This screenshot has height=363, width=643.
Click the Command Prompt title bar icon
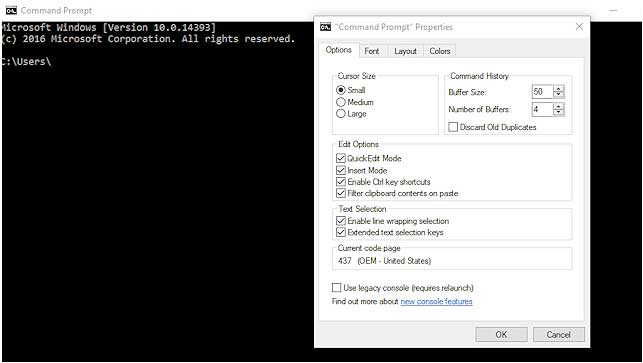click(11, 11)
